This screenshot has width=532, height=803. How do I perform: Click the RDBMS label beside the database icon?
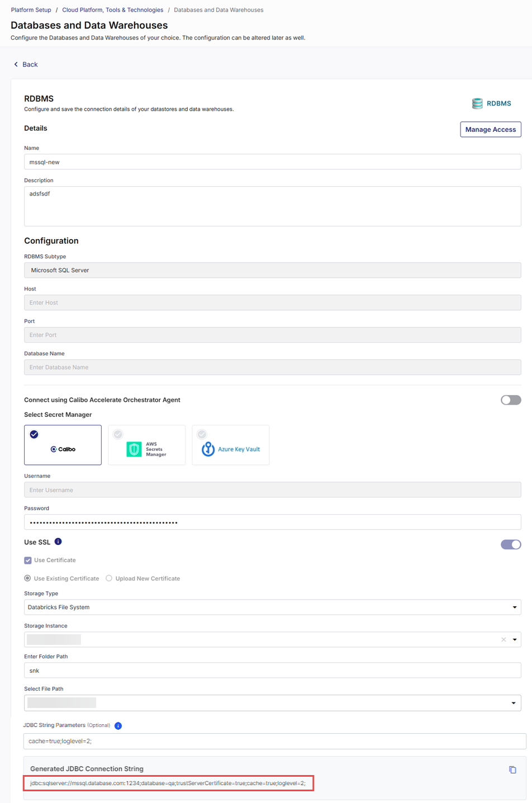(498, 103)
